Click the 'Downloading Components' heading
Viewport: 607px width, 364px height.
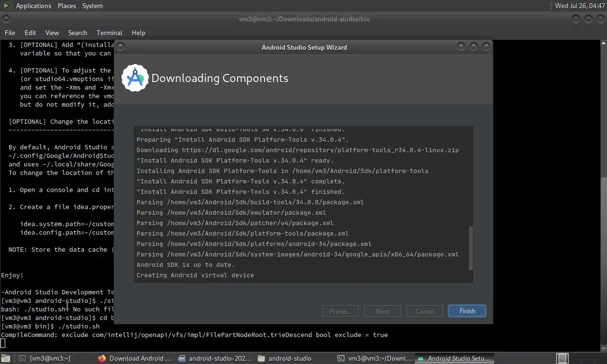coord(220,78)
